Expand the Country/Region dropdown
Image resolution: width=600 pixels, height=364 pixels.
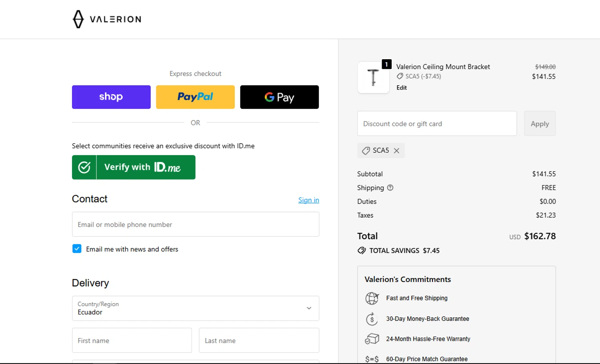coord(196,308)
